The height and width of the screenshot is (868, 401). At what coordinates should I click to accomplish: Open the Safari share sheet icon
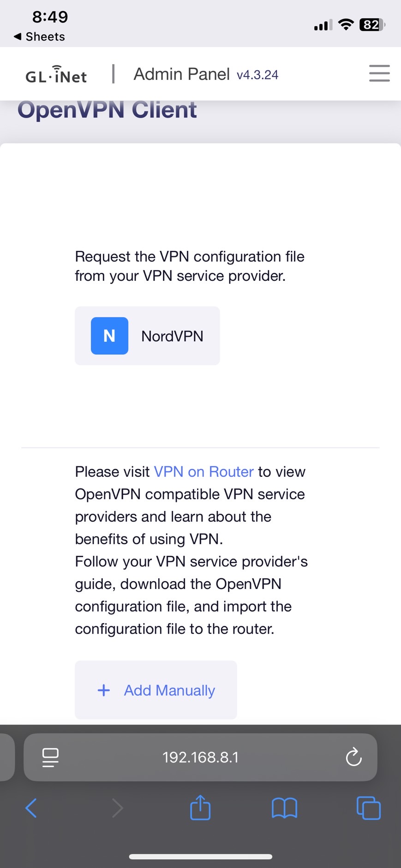[x=200, y=807]
